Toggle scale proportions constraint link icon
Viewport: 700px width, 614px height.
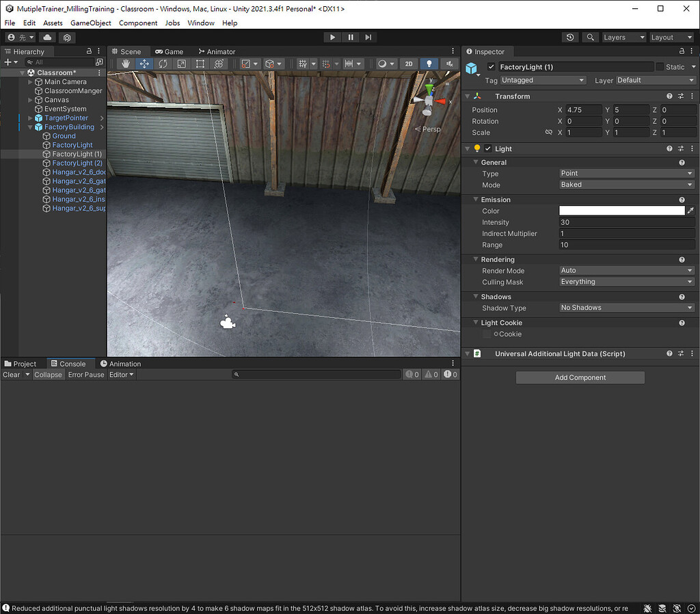pyautogui.click(x=548, y=133)
